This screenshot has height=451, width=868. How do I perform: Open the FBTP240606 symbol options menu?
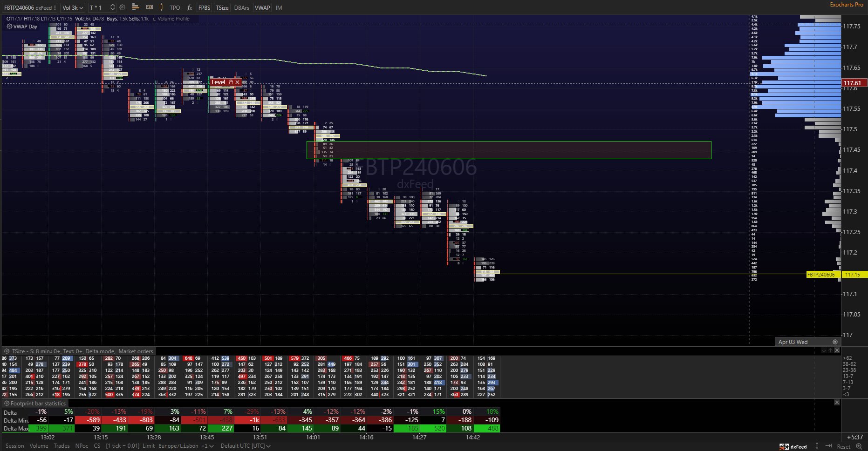(55, 8)
